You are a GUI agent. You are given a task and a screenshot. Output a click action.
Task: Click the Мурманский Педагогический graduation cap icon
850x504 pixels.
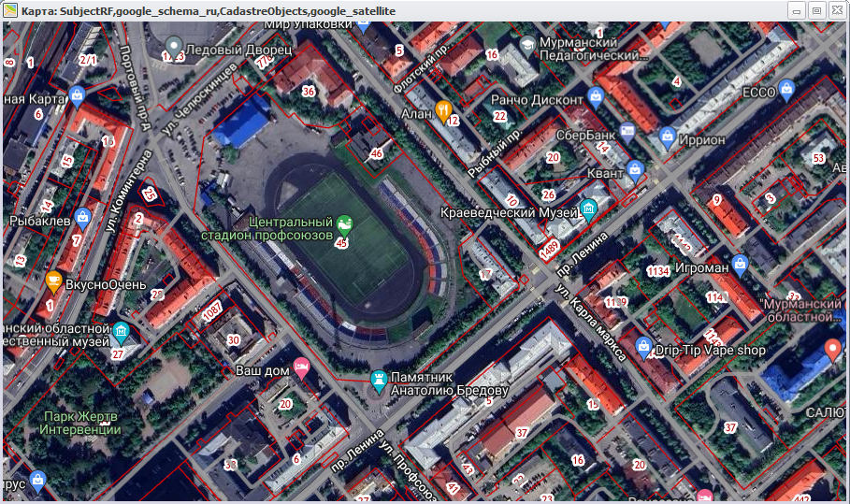coord(528,44)
